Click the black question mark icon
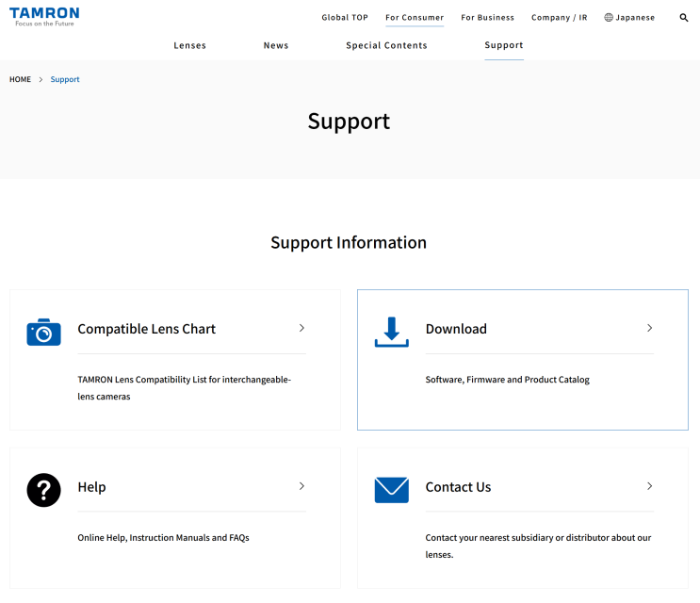 [x=43, y=490]
